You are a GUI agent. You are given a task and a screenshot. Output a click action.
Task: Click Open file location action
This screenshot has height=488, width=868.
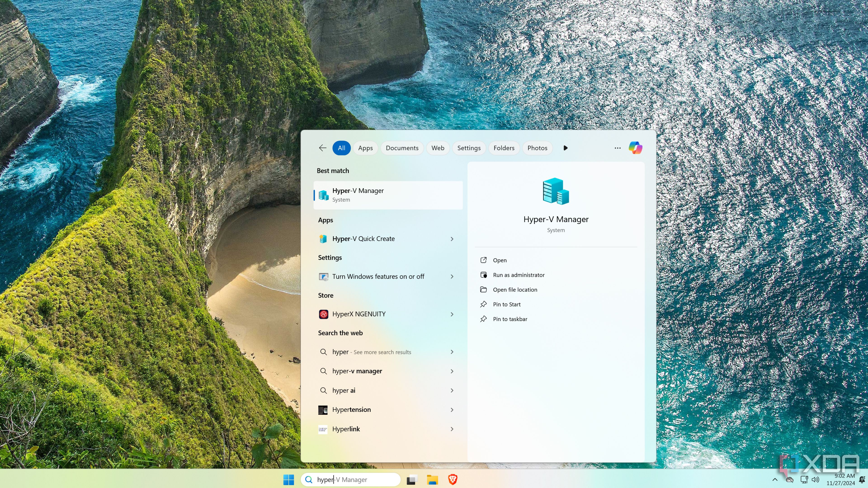click(x=515, y=290)
